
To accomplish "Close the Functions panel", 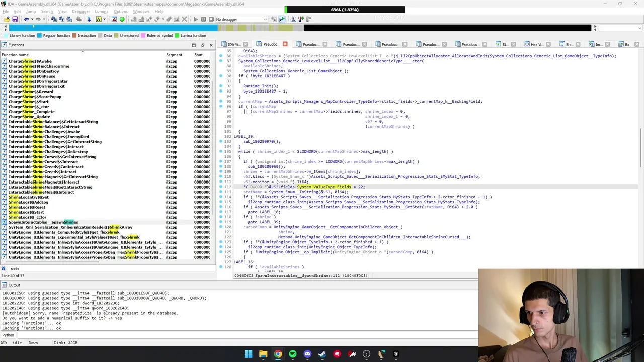I will [211, 45].
